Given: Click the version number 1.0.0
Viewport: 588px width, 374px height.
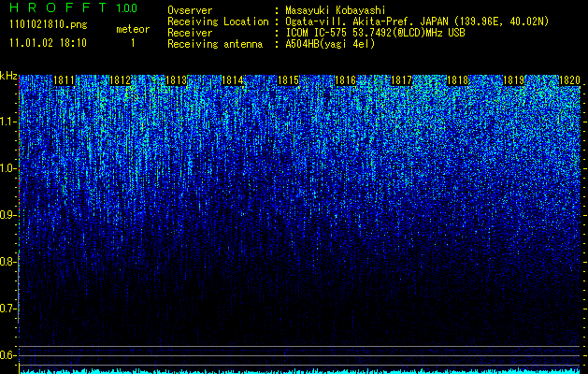Looking at the screenshot, I should tap(127, 8).
